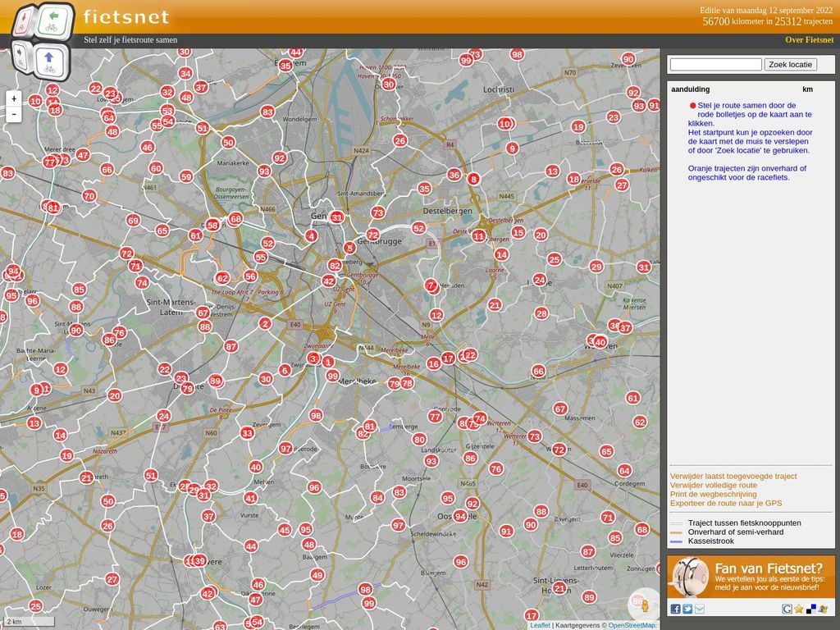Click 'Traject tussen fietsknooppunten' legend entry
The width and height of the screenshot is (840, 630).
[745, 523]
